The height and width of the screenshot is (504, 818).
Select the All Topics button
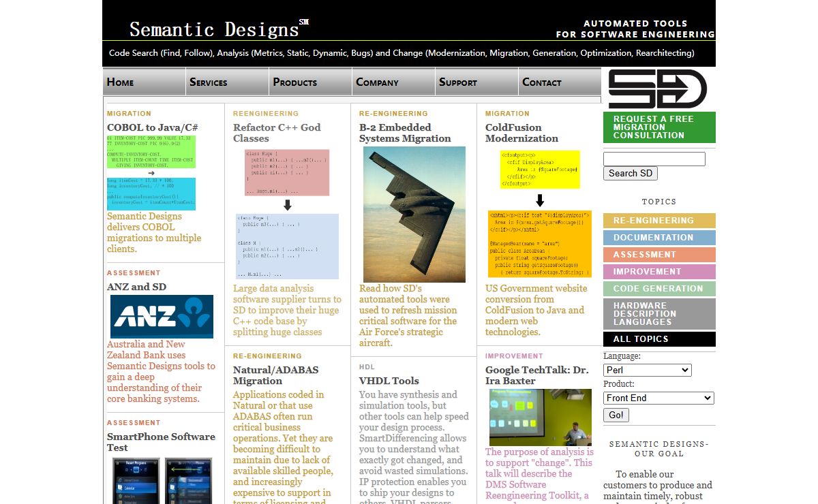click(x=659, y=339)
